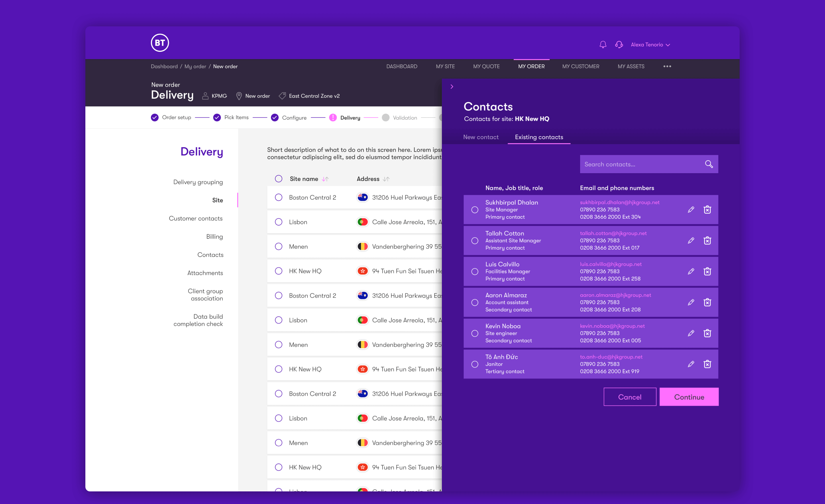The width and height of the screenshot is (825, 504).
Task: Edit Kevin Noboa contact with pencil icon
Action: [691, 333]
